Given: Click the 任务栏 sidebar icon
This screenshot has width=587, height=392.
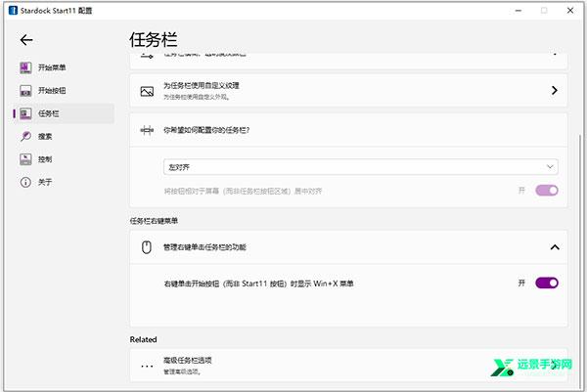Looking at the screenshot, I should 25,113.
